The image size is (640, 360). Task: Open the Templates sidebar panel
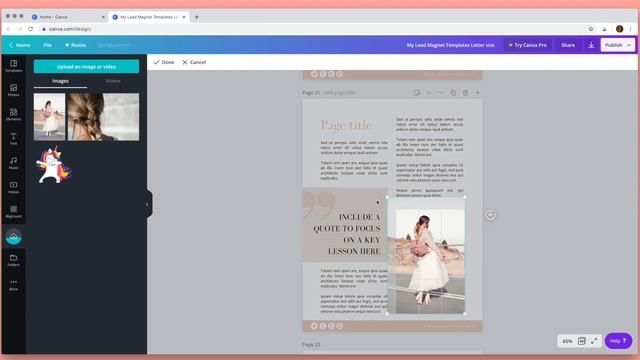13,66
